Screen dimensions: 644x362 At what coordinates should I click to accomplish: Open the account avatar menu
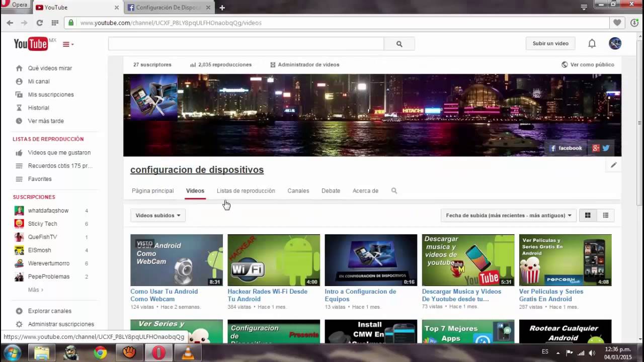pyautogui.click(x=615, y=43)
